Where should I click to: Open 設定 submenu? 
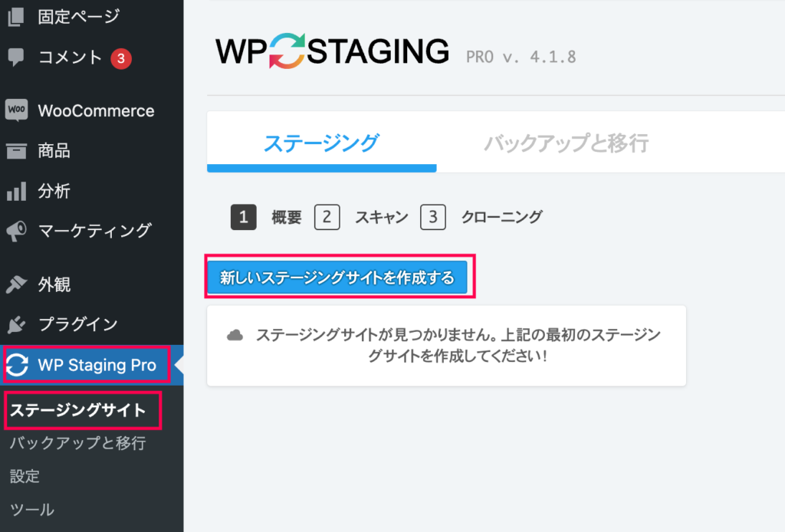click(25, 476)
